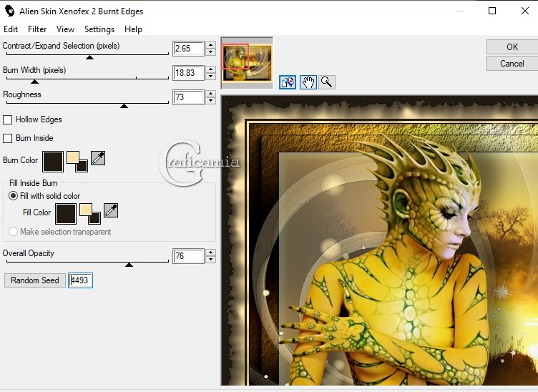Increase the Overall Opacity value
This screenshot has height=392, width=538.
coord(210,253)
